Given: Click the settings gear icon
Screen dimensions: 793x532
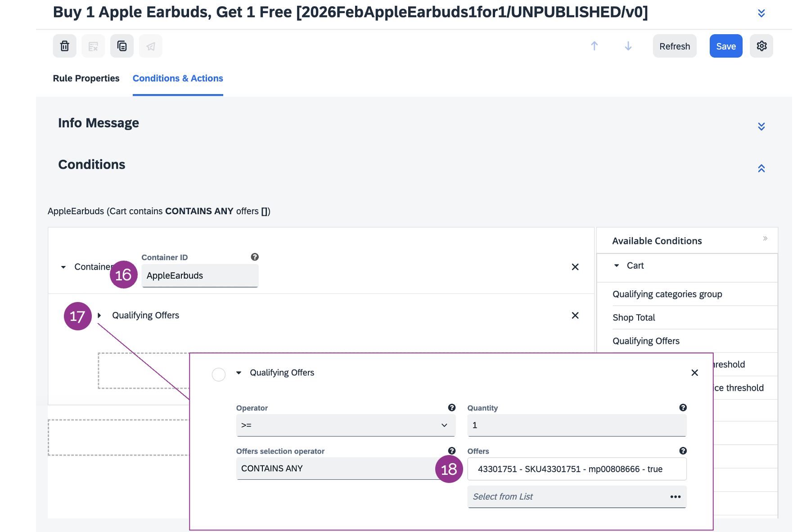Looking at the screenshot, I should [761, 46].
